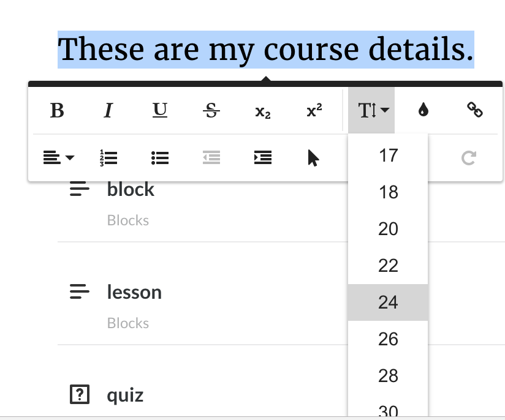Click the select-all cursor icon
This screenshot has width=505, height=420.
(x=313, y=158)
